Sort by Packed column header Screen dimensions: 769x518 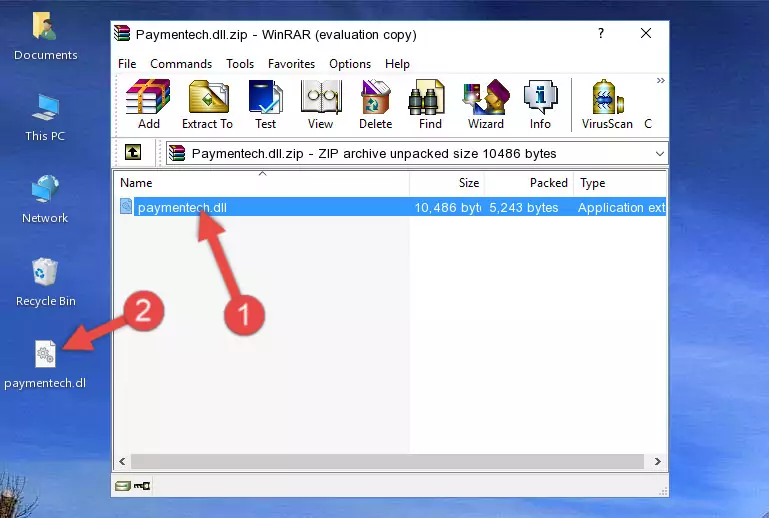tap(529, 182)
